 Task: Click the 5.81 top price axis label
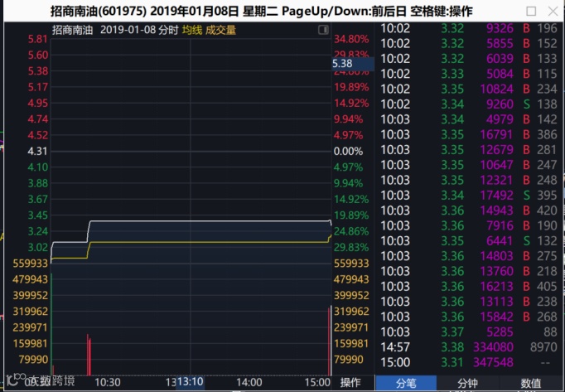(x=37, y=39)
